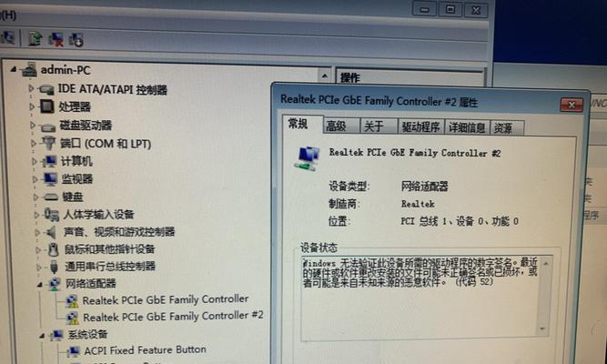The width and height of the screenshot is (607, 364).
Task: Click the 通用串行总线控制器 USB icon
Action: (x=55, y=267)
